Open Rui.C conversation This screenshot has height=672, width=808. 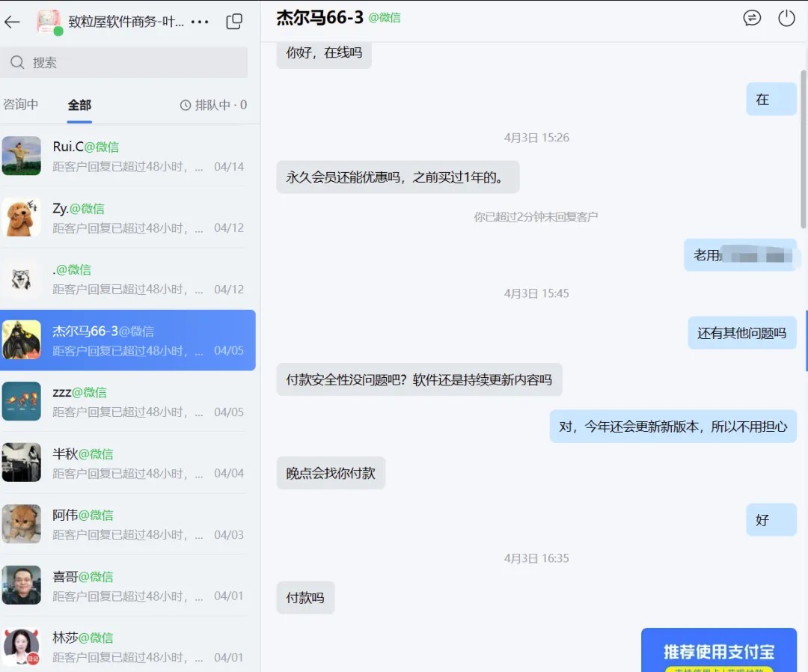(128, 156)
